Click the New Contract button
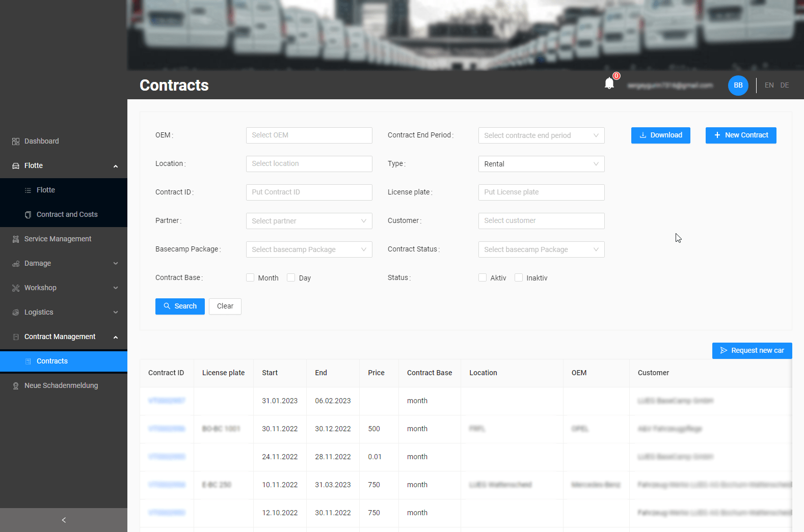The image size is (804, 532). (741, 135)
